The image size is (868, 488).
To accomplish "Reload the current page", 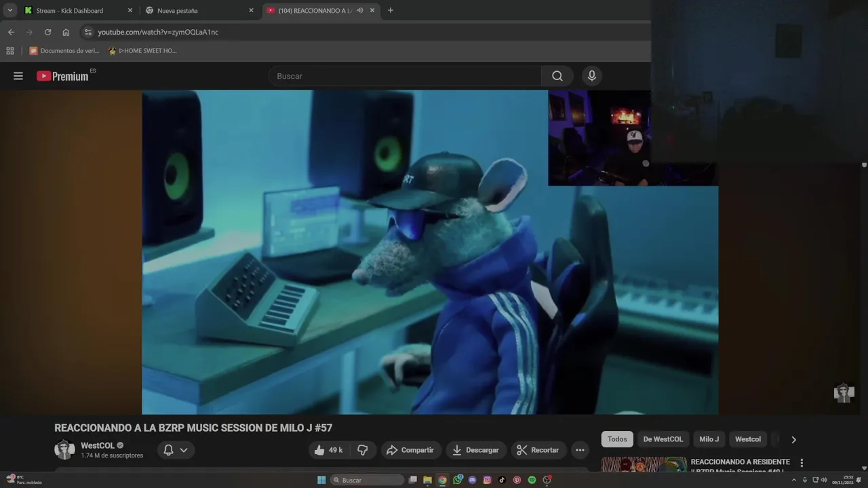I will pos(47,32).
